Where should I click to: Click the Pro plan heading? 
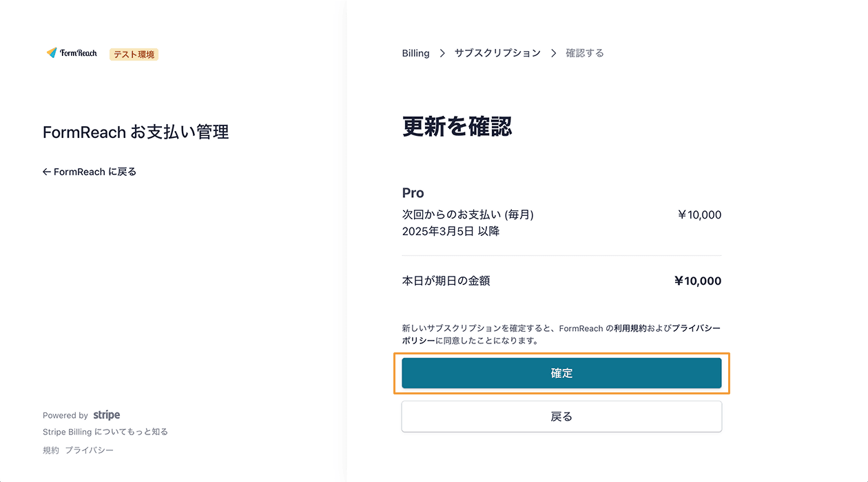(413, 192)
